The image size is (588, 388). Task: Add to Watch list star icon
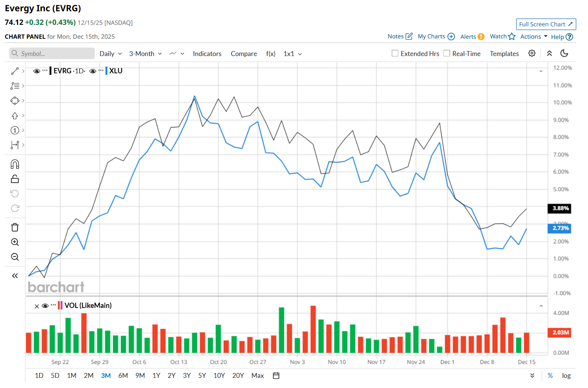(x=512, y=36)
